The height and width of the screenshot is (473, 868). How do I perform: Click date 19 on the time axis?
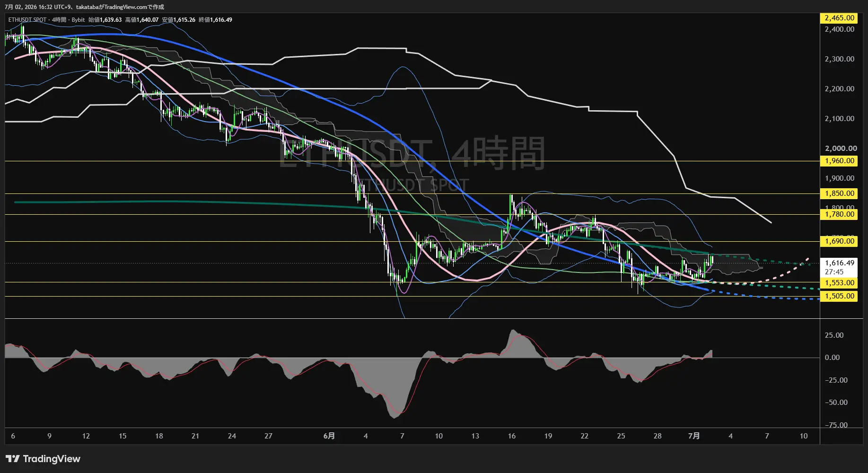548,436
